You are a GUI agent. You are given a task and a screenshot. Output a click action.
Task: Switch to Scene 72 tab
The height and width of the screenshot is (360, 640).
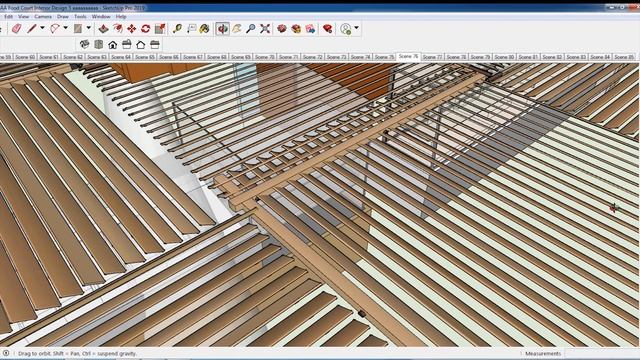pos(313,57)
